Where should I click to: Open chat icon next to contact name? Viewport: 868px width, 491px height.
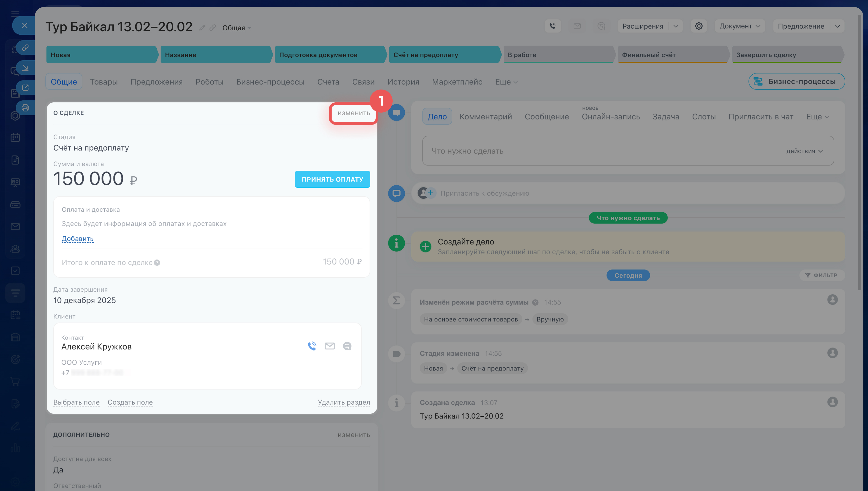click(347, 346)
